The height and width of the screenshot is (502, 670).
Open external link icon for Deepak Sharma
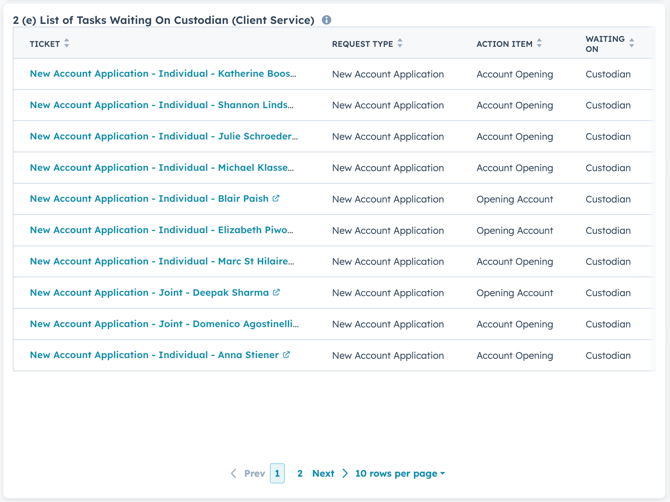[276, 292]
